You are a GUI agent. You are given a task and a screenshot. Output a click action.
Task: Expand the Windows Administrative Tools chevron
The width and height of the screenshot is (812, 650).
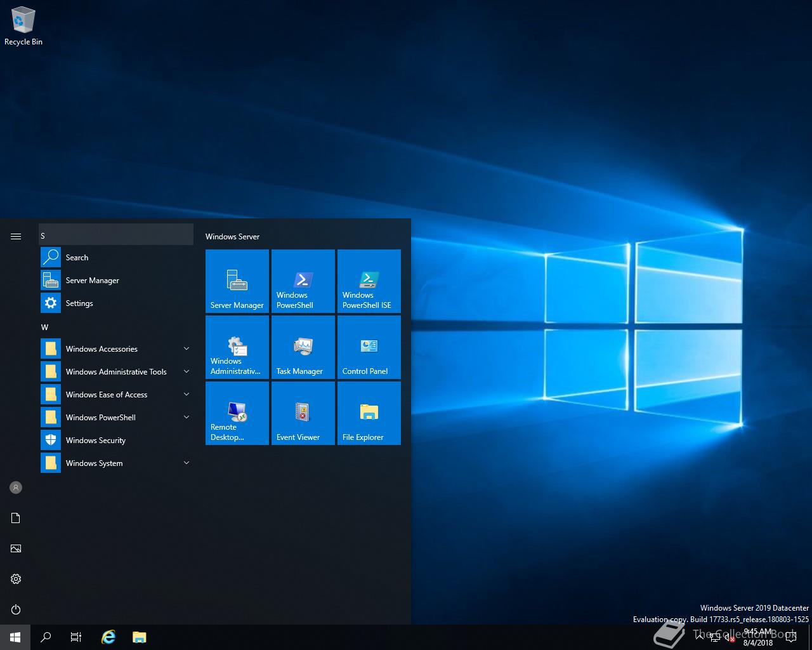[x=187, y=371]
